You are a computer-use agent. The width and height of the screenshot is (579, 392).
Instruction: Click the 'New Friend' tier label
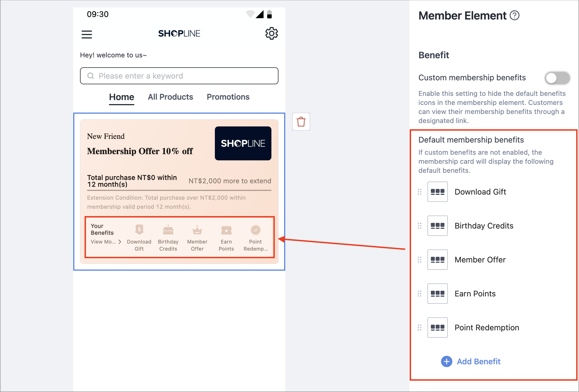coord(106,136)
